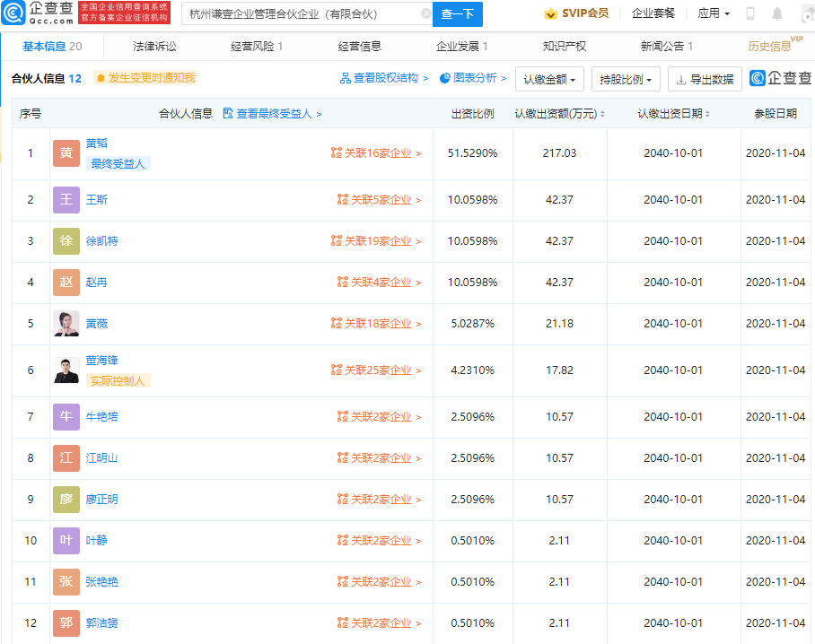Click the mobile phone app icon
This screenshot has height=644, width=815.
tap(749, 13)
